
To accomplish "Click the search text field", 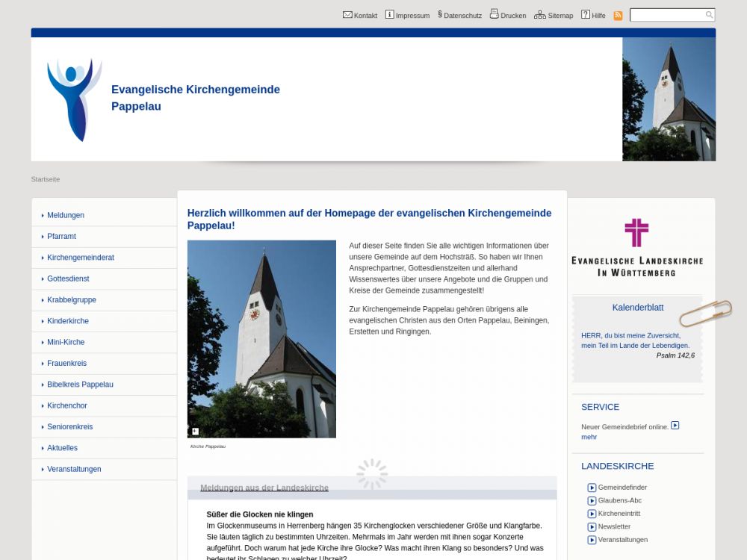I will (666, 15).
